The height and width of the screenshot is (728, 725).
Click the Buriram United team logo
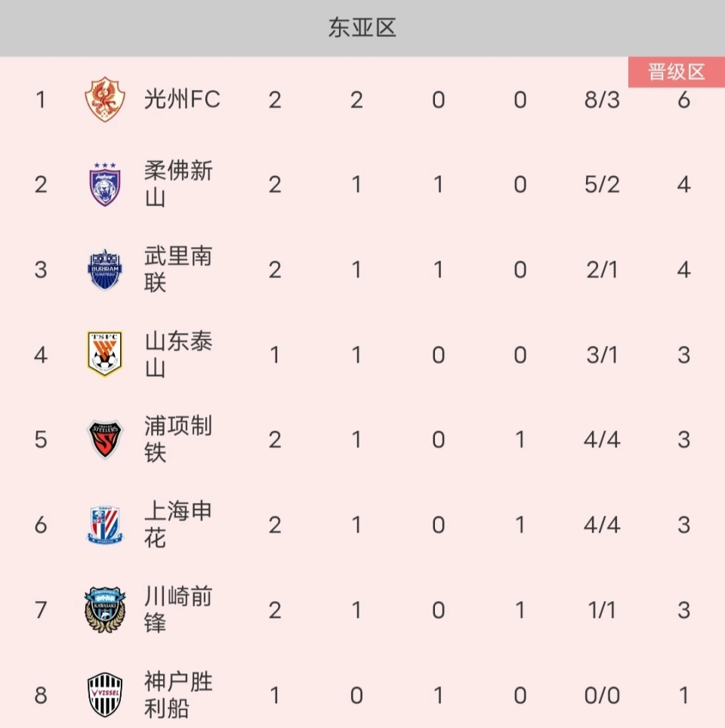(105, 270)
